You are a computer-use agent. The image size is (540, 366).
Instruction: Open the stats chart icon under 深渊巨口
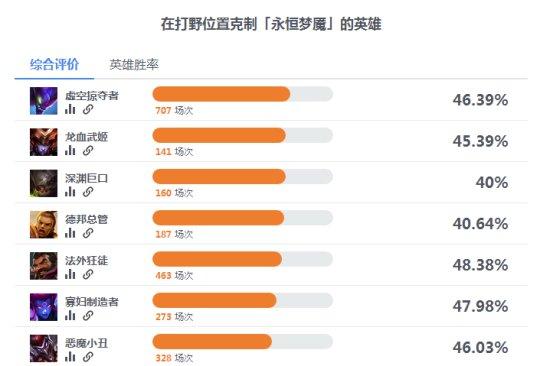[70, 192]
